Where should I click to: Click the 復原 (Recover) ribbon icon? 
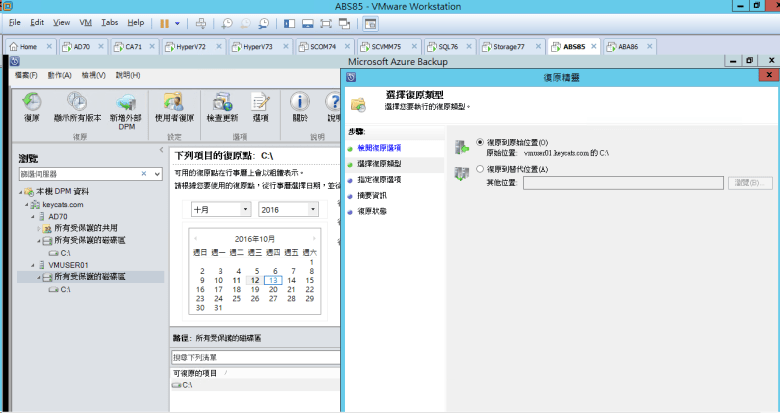point(31,106)
